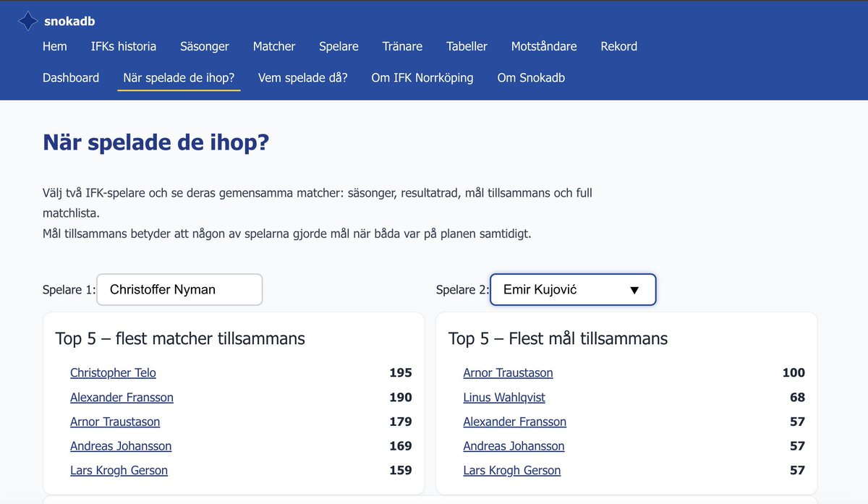
Task: Go to Säsonger section
Action: coord(205,46)
